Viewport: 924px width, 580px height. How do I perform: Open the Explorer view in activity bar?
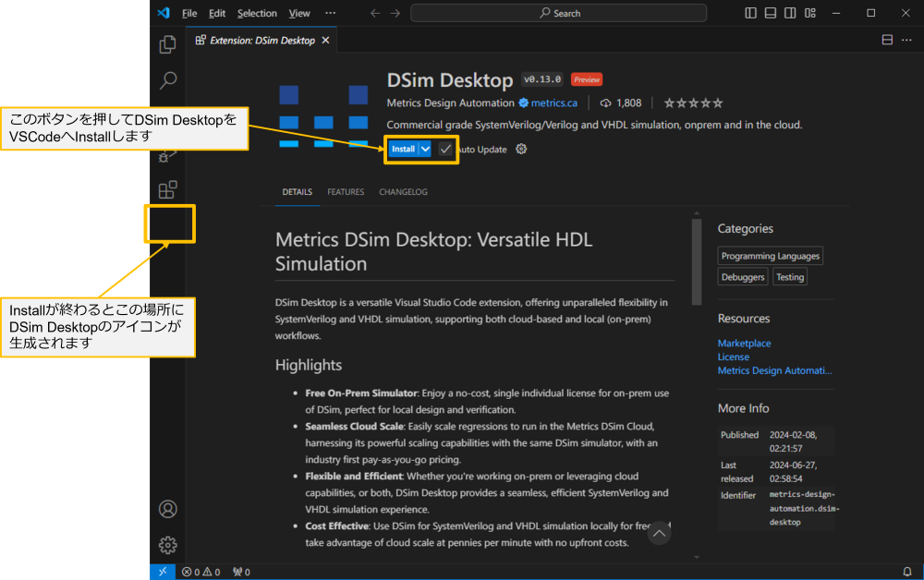click(168, 44)
